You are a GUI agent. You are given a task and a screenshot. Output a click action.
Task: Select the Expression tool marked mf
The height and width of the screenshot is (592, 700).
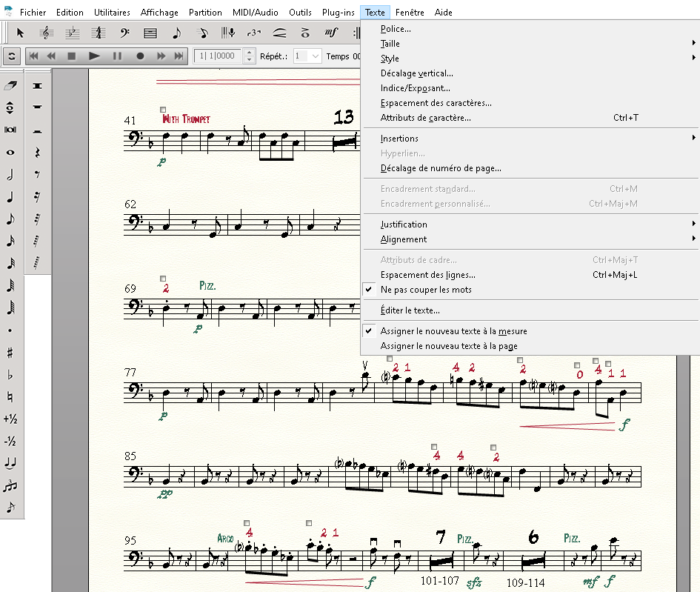click(331, 33)
